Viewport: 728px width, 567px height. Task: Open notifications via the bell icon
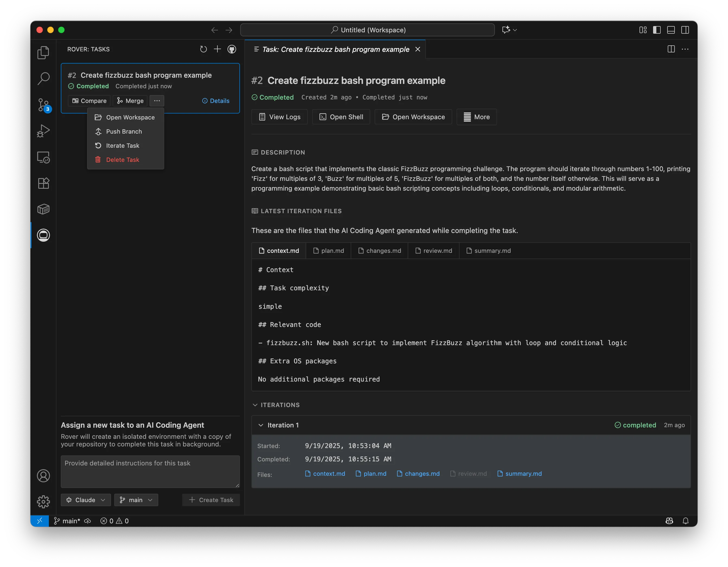tap(686, 520)
